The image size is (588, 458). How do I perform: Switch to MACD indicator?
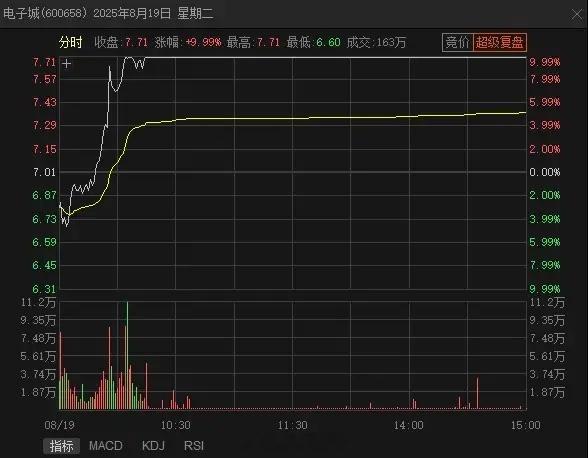click(106, 446)
